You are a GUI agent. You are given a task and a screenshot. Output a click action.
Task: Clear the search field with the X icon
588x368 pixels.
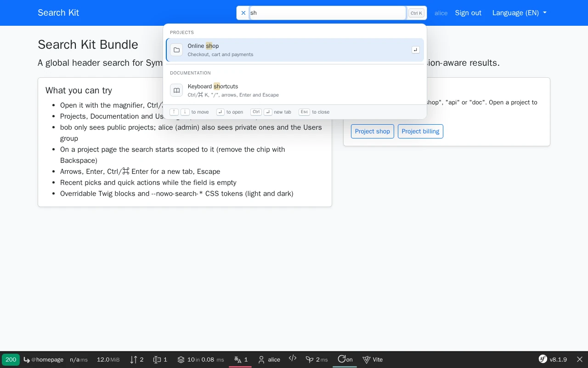[243, 13]
